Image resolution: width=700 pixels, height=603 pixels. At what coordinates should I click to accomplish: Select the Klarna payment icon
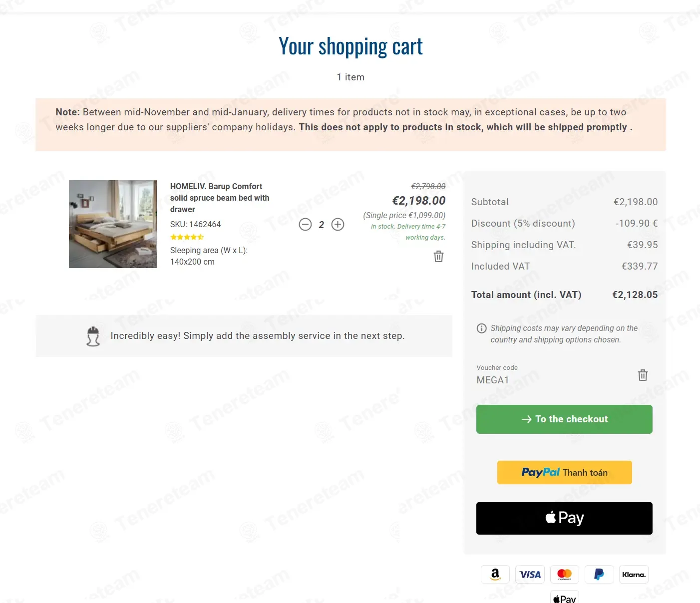(x=634, y=575)
